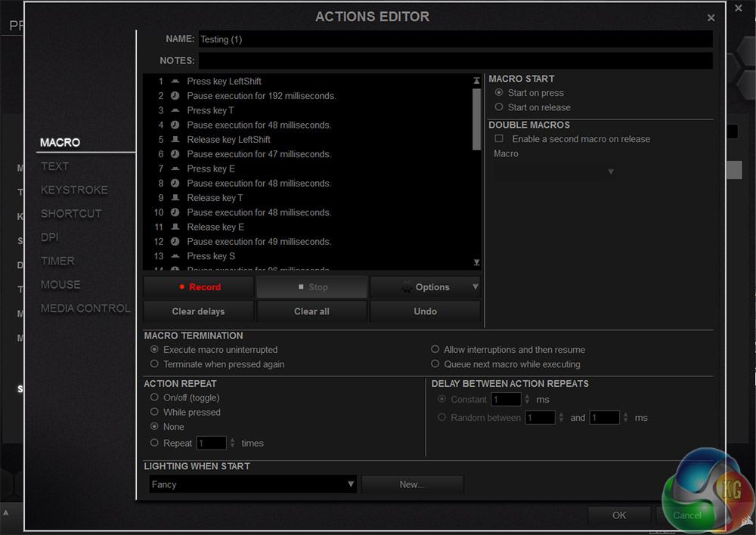756x535 pixels.
Task: Switch to the KEYSTROKE action type
Action: [x=74, y=190]
